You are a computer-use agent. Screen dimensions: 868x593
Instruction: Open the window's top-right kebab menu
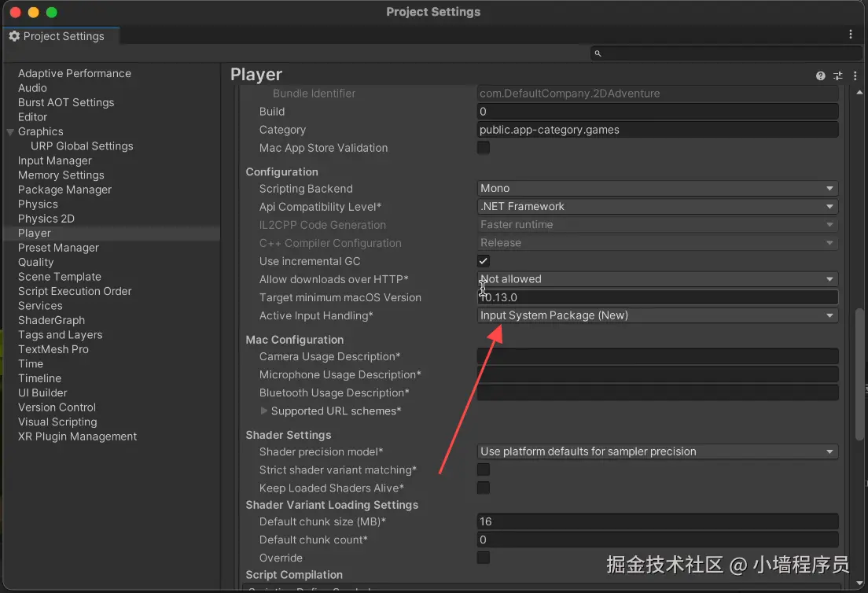[850, 35]
